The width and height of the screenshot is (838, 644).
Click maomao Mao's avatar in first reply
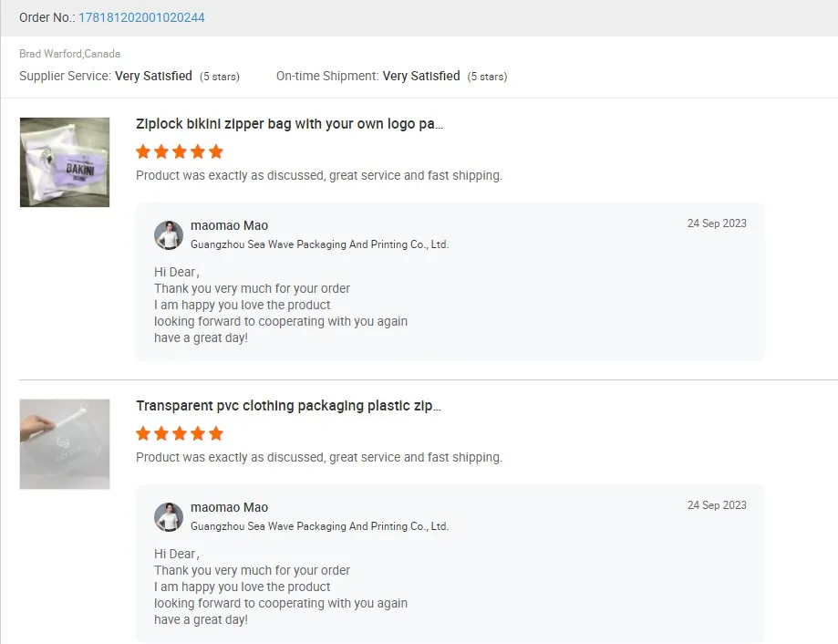tap(169, 234)
